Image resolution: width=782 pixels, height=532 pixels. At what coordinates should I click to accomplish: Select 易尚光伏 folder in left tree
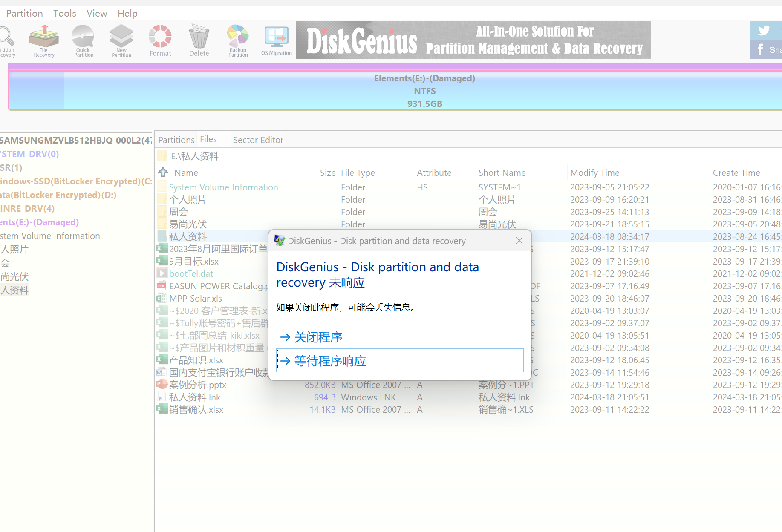tap(14, 276)
